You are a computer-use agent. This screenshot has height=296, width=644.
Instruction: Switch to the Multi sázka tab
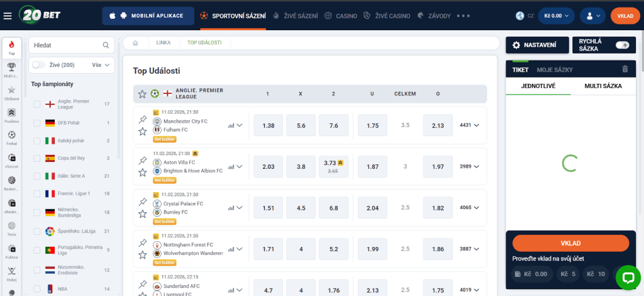coord(602,85)
